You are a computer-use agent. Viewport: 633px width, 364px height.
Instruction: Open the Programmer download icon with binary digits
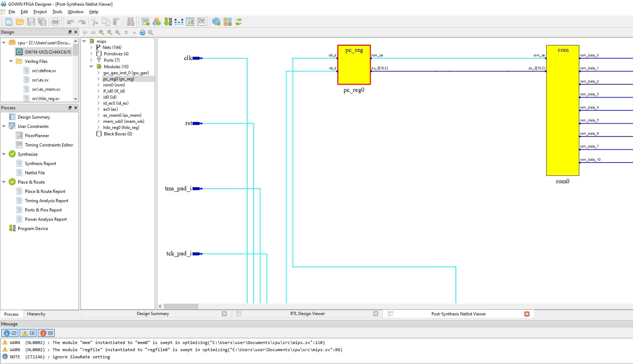168,22
